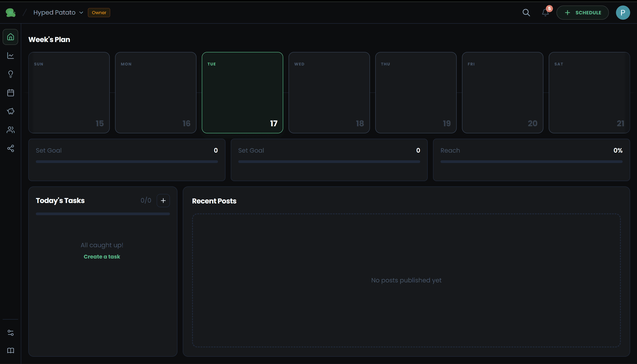Screen dimensions: 637x364
Task: Click the Create a task link
Action: (102, 256)
